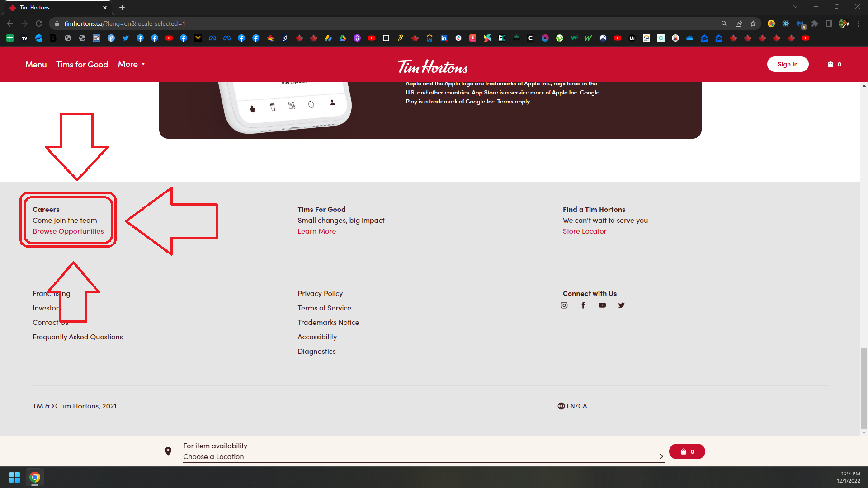Expand the Choose a Location selector arrow
Viewport: 868px width, 488px height.
pos(661,456)
